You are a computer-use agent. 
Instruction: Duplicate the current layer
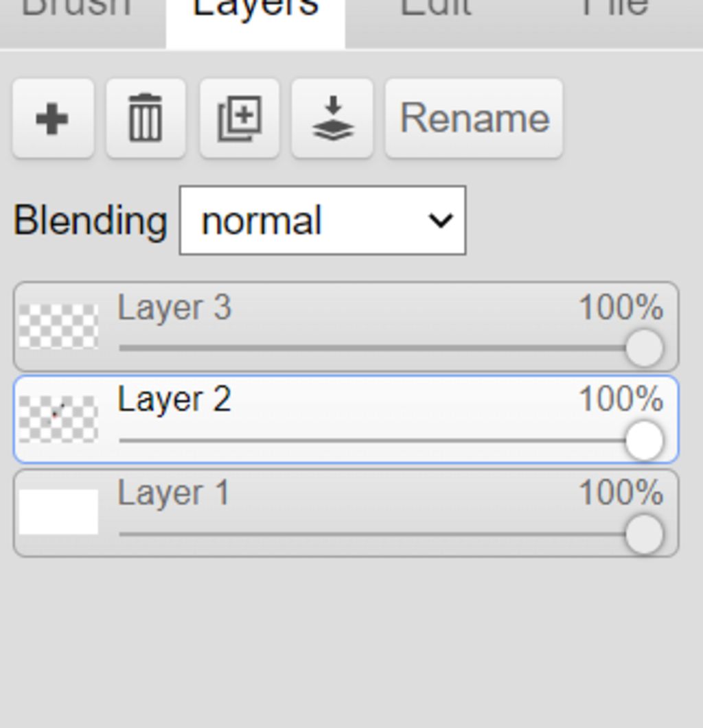pos(240,119)
